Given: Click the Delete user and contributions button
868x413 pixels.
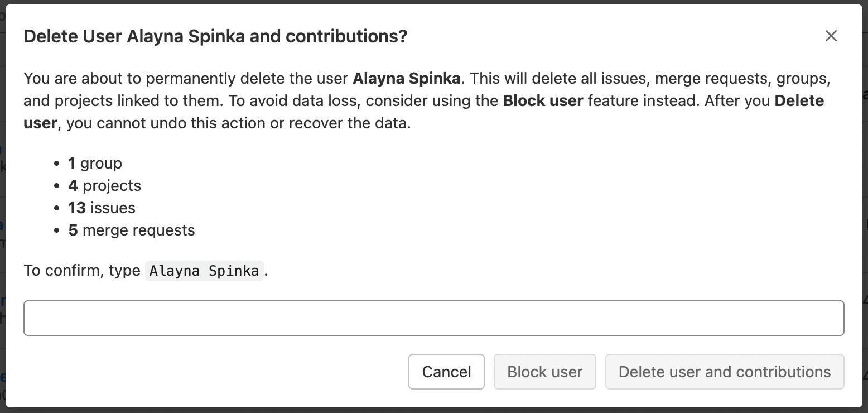Looking at the screenshot, I should pyautogui.click(x=724, y=372).
